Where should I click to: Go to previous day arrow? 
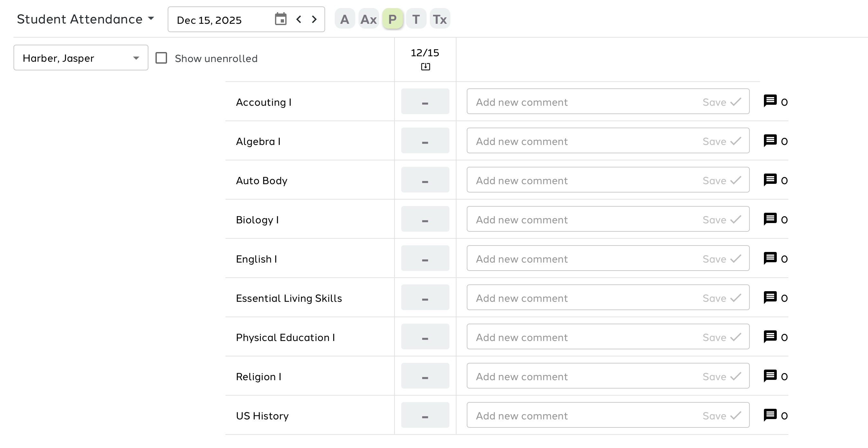click(x=298, y=19)
